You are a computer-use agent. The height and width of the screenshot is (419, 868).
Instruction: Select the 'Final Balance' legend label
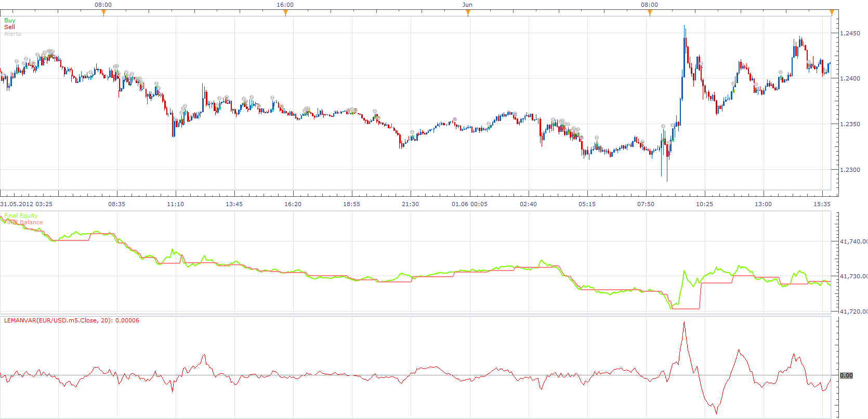click(x=23, y=222)
